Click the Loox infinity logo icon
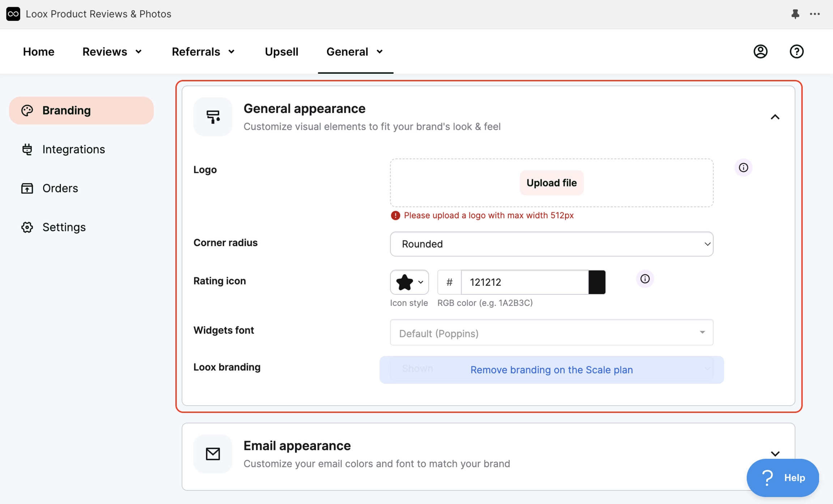 [13, 14]
